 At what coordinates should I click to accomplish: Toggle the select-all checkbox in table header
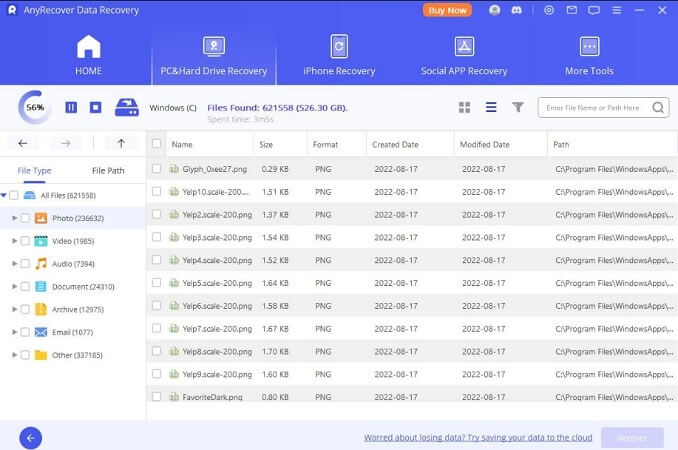coord(156,144)
